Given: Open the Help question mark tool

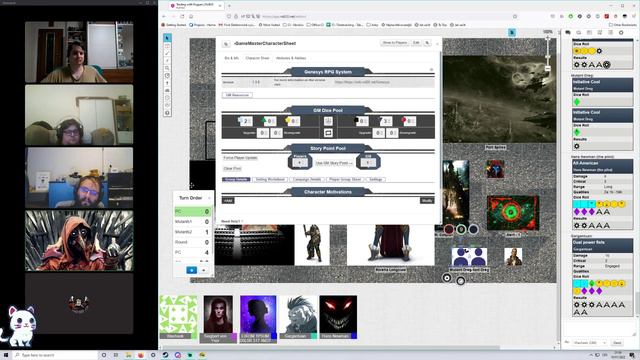Looking at the screenshot, I should [167, 113].
